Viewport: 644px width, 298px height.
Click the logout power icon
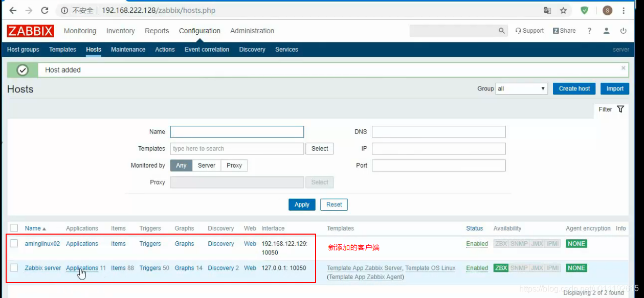pos(623,31)
